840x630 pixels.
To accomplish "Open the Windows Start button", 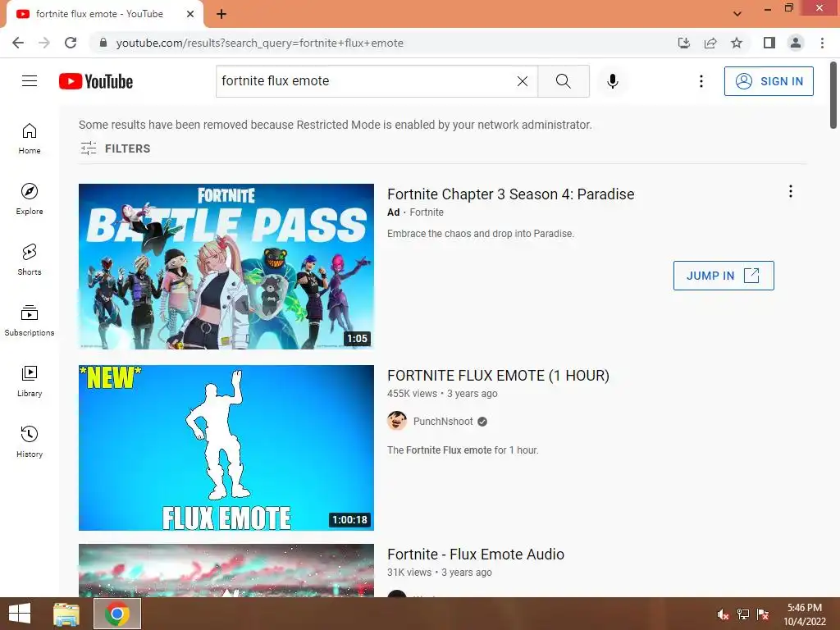I will click(x=20, y=614).
